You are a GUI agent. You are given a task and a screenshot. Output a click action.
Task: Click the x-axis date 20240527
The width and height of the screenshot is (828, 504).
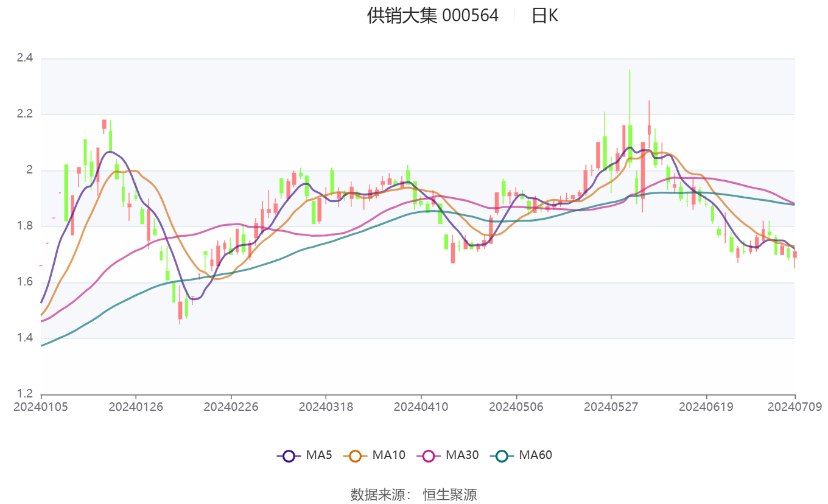611,406
